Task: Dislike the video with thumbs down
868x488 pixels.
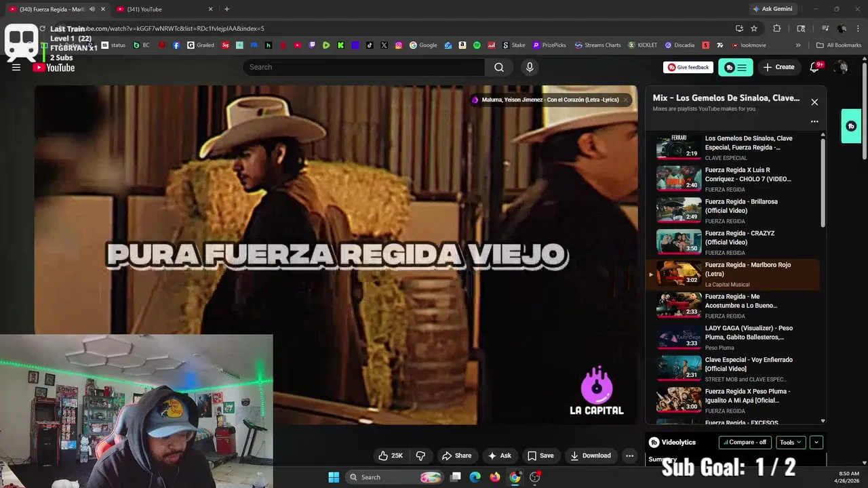Action: pyautogui.click(x=420, y=455)
